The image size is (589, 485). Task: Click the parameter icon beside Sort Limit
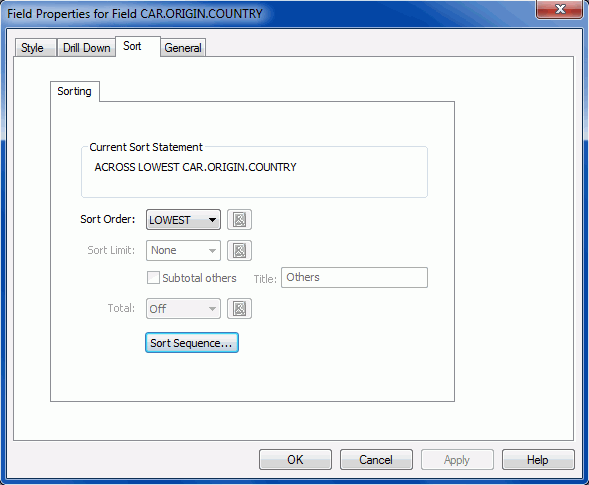(239, 251)
